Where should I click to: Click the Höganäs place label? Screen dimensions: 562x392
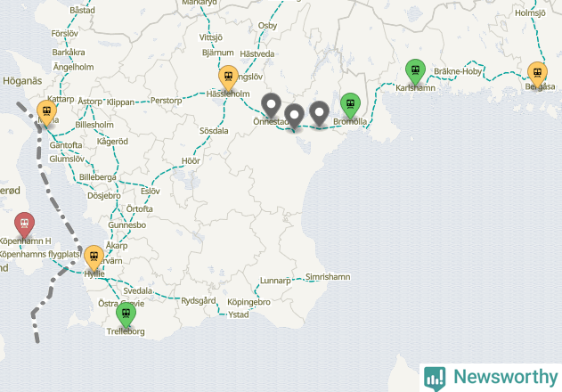tap(22, 81)
